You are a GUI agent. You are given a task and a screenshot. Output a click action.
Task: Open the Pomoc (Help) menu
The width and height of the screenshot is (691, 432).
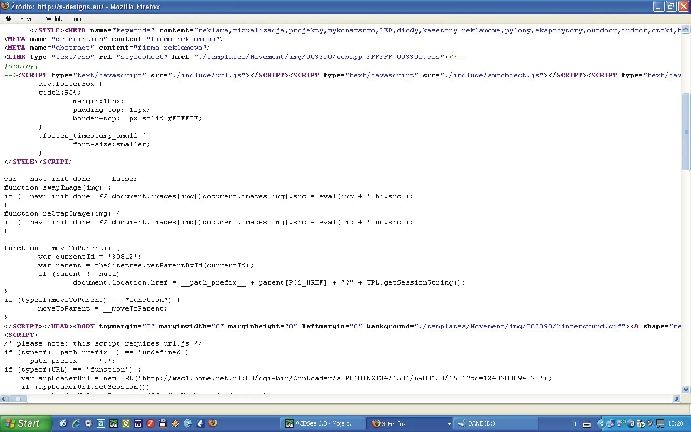(x=77, y=19)
